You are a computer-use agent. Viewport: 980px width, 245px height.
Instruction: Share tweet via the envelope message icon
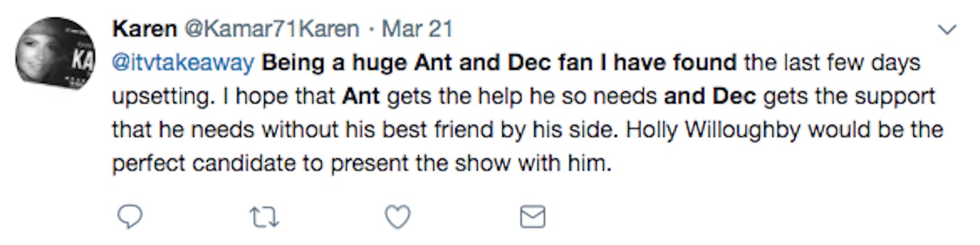coord(532,216)
